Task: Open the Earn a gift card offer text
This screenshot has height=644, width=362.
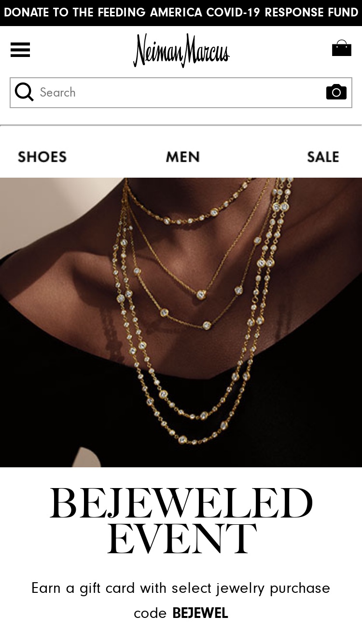Action: point(181,588)
